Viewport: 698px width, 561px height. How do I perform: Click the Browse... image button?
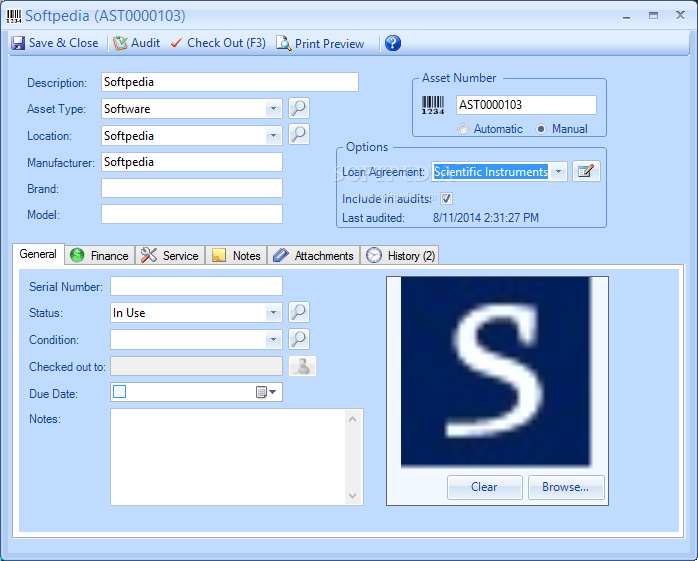coord(566,487)
